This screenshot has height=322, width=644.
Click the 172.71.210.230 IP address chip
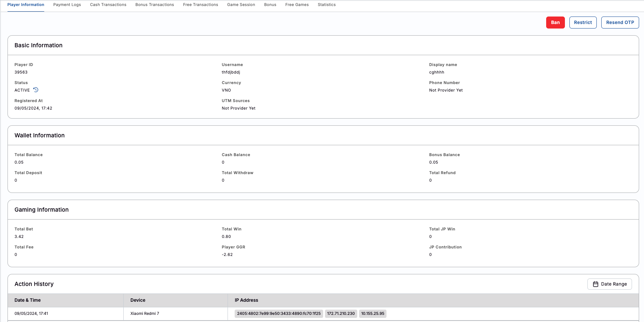[341, 313]
